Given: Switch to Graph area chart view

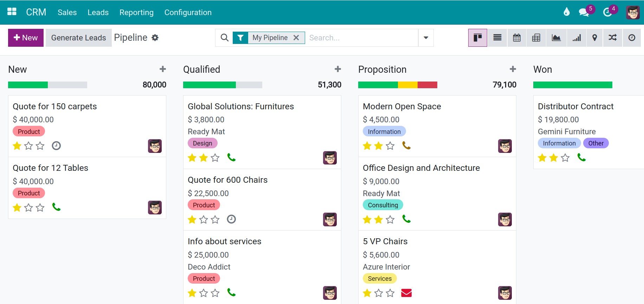Looking at the screenshot, I should coord(556,38).
